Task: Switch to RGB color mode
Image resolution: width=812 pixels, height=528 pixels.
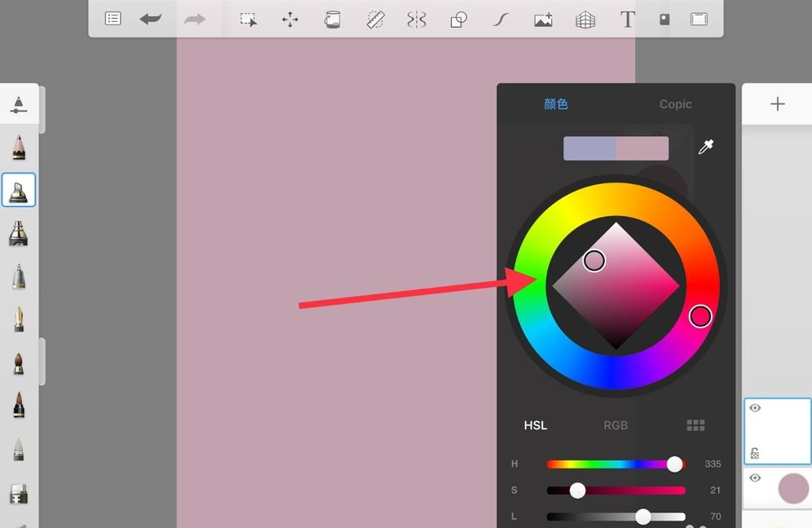Action: pos(616,425)
